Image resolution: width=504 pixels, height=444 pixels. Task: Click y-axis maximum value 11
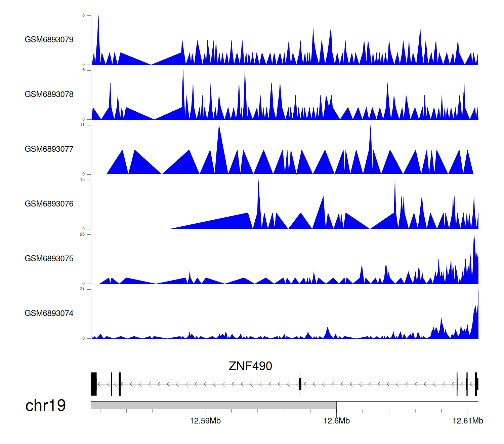click(x=82, y=125)
